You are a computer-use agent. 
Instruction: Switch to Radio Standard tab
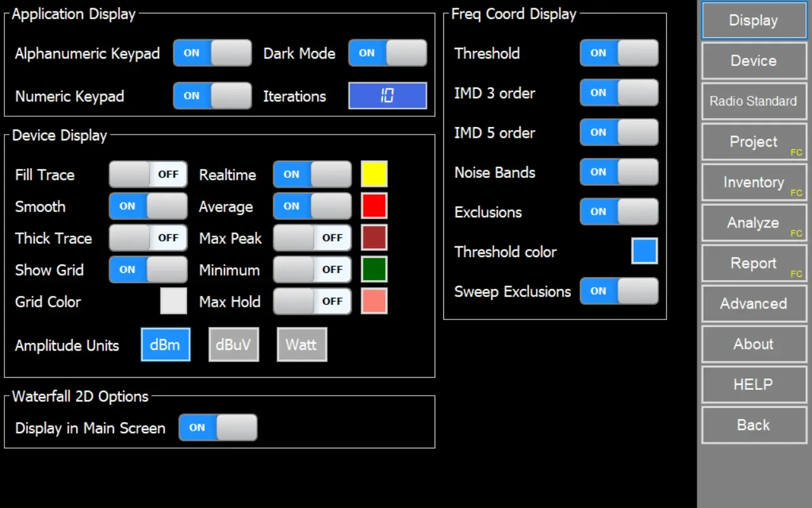(x=754, y=102)
